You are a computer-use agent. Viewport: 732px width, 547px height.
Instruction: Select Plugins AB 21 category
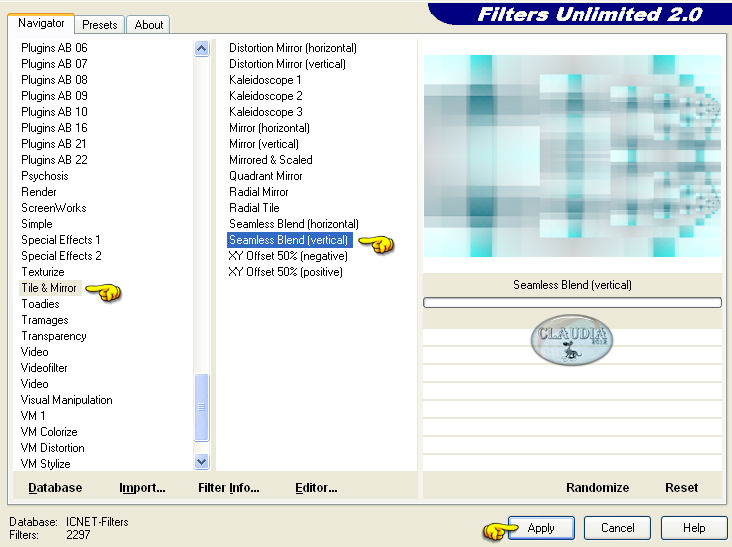pos(54,144)
